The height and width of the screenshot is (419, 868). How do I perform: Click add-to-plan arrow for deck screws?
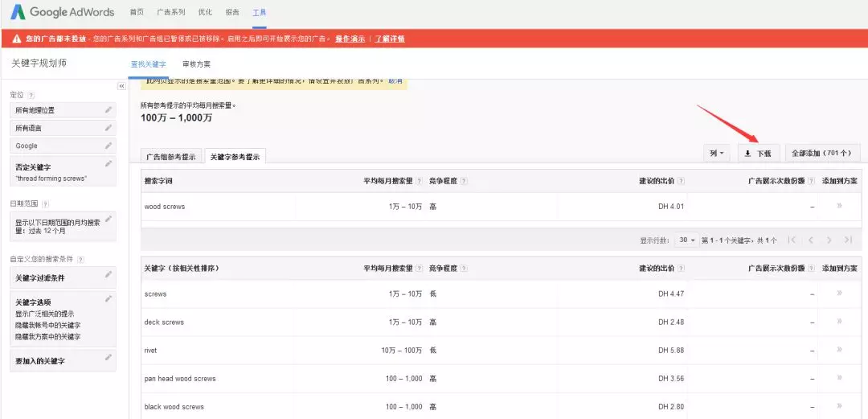click(839, 322)
